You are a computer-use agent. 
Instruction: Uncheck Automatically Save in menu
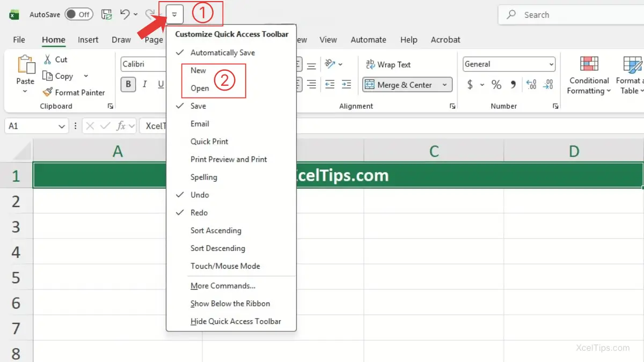[x=222, y=53]
